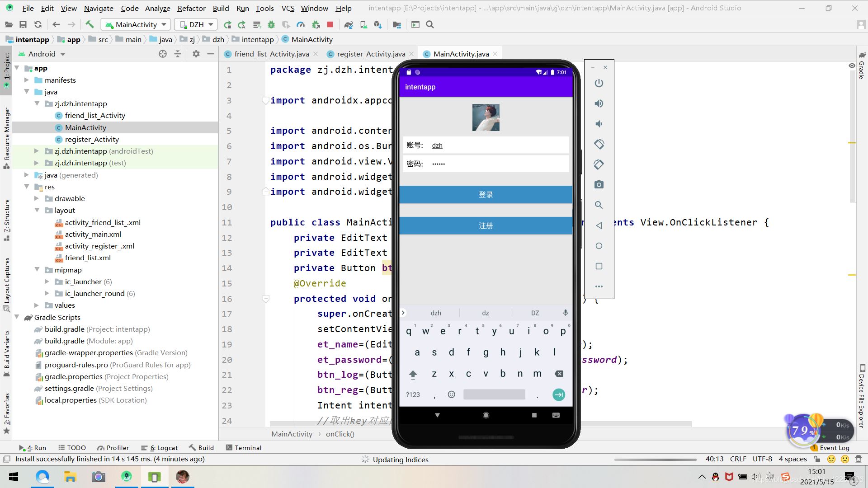The height and width of the screenshot is (488, 868).
Task: Click the AVD emulator camera icon
Action: (599, 185)
